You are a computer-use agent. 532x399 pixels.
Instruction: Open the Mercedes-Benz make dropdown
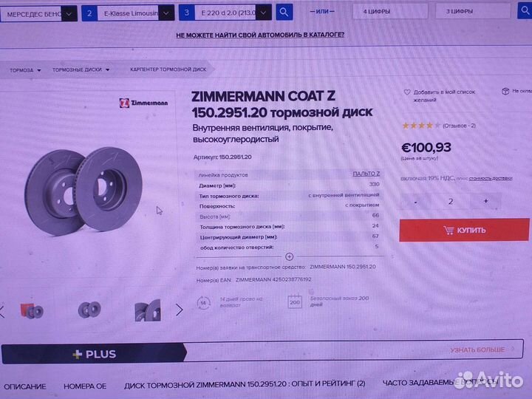pyautogui.click(x=38, y=14)
